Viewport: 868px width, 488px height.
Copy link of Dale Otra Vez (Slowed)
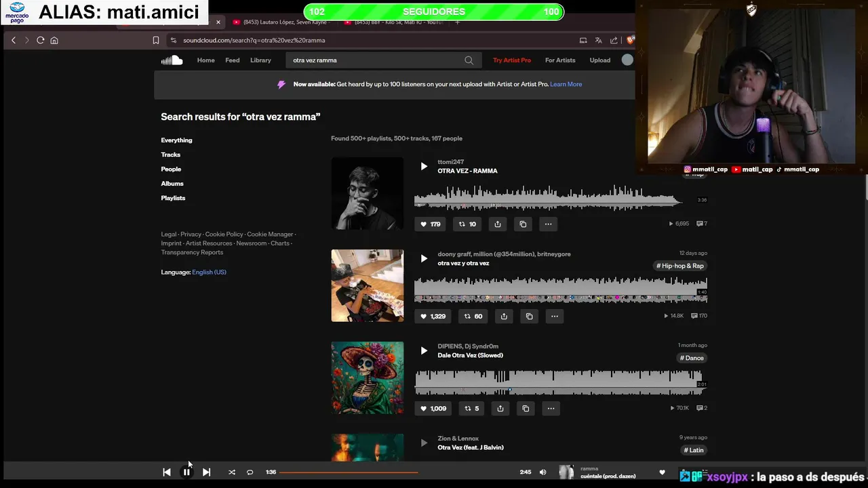pyautogui.click(x=526, y=408)
